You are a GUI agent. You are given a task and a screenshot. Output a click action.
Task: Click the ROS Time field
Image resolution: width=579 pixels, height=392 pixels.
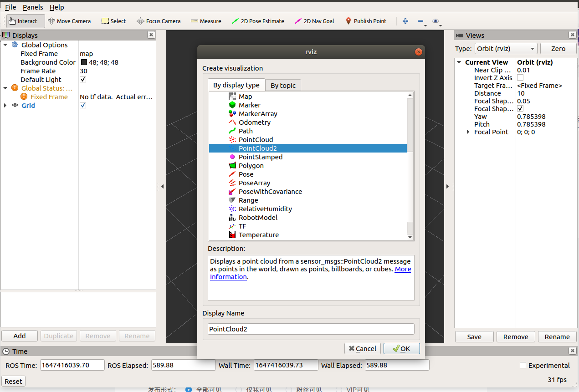click(72, 365)
